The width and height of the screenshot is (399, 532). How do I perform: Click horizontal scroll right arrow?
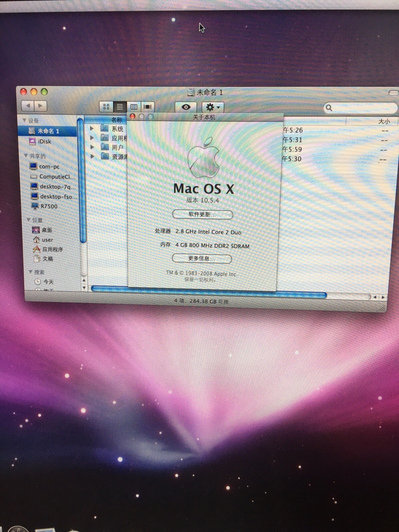coord(383,297)
